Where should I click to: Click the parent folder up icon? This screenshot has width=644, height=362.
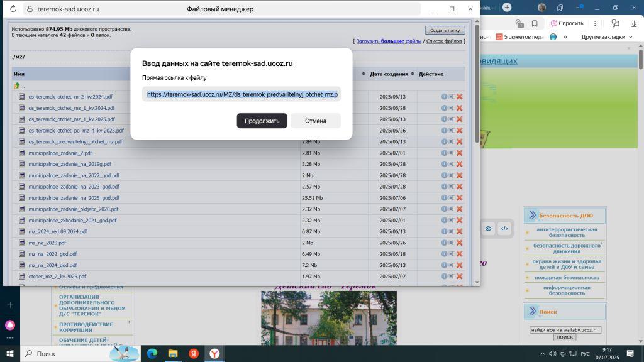tap(17, 86)
